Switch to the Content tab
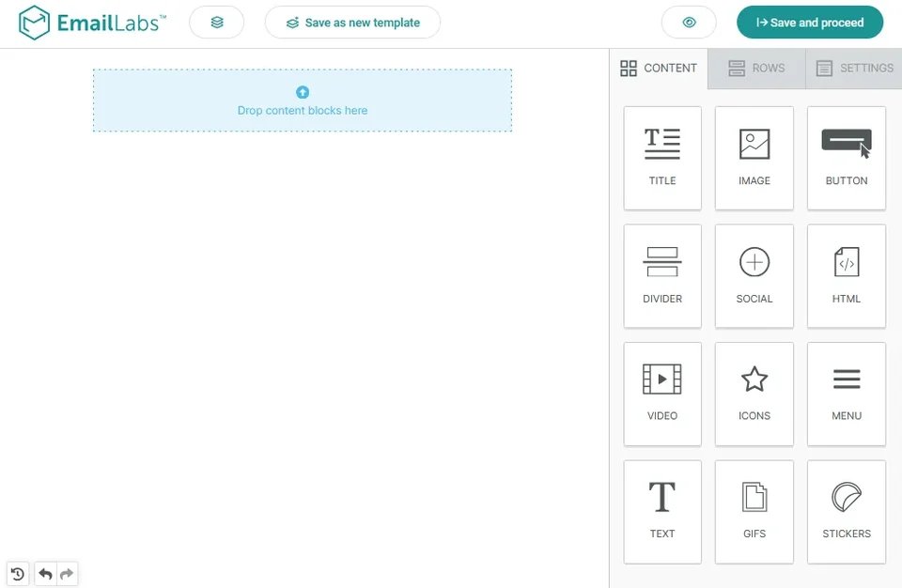Viewport: 902px width, 588px height. pyautogui.click(x=659, y=69)
